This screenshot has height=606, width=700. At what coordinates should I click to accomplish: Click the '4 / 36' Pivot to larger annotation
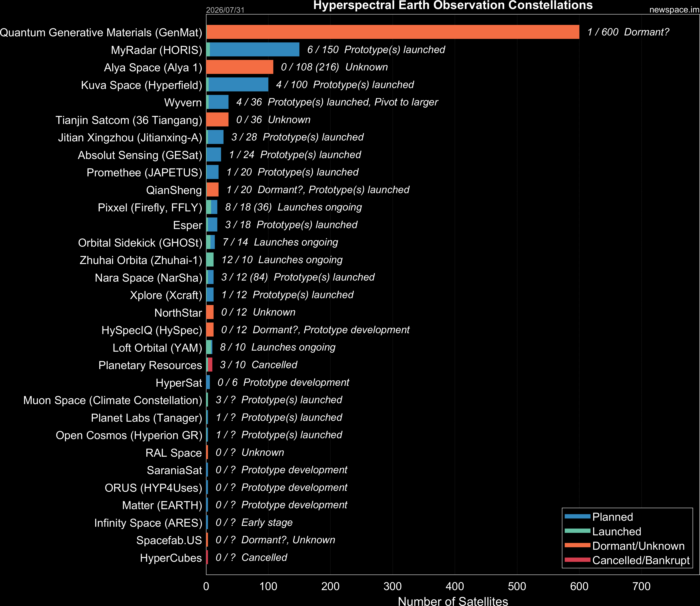[x=337, y=102]
